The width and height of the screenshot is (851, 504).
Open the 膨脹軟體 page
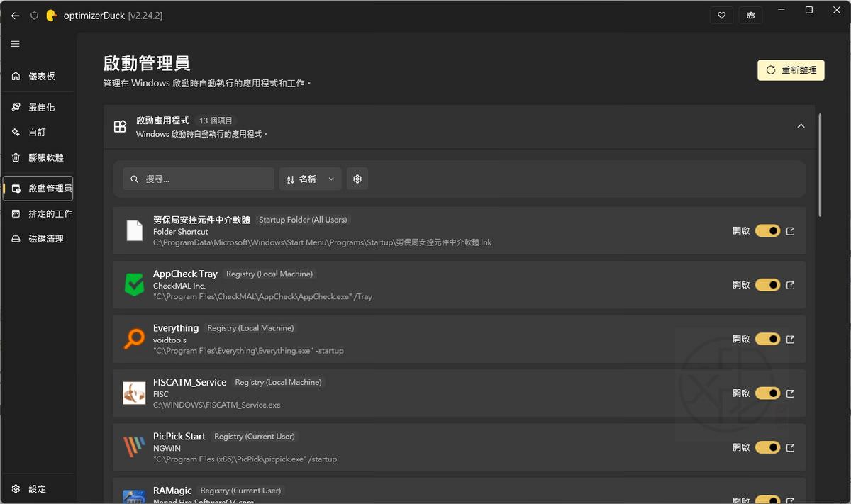click(37, 157)
